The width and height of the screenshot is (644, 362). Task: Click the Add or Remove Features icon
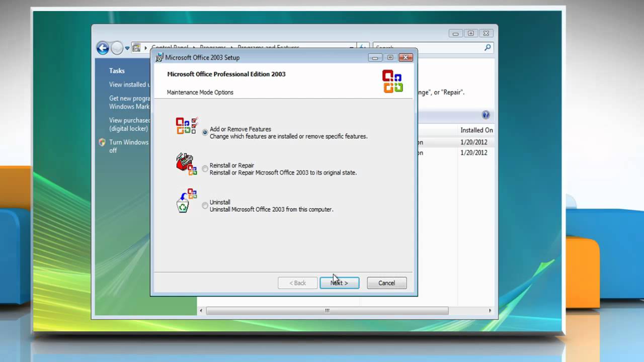pos(187,126)
